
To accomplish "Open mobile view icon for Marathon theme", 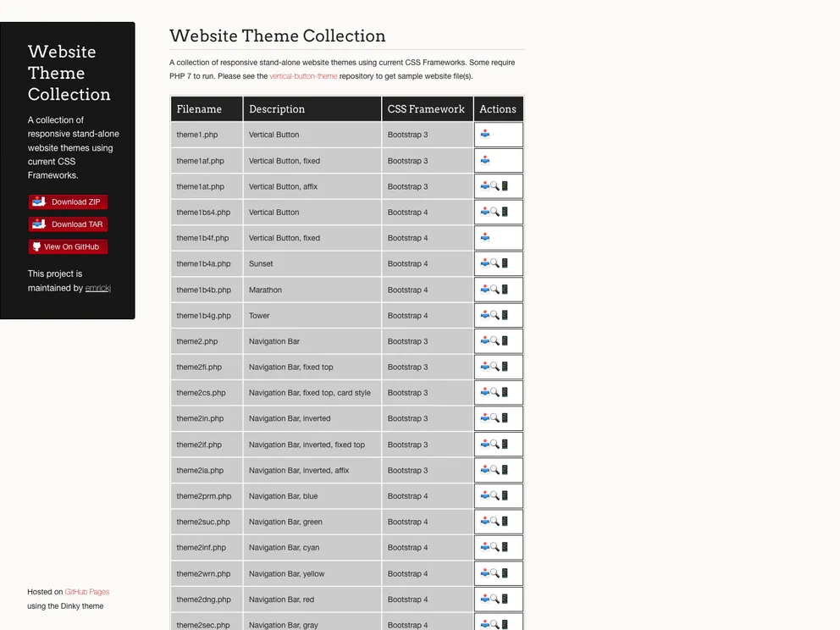I will point(505,289).
